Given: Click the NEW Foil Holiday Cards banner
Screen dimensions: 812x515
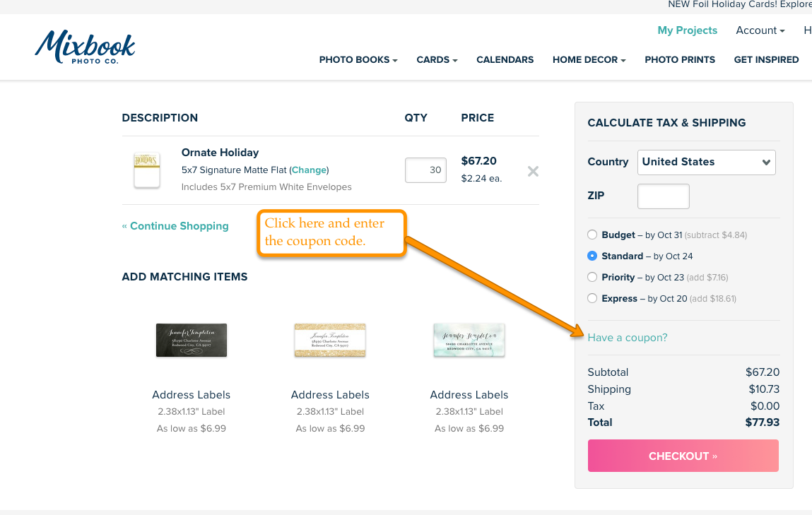Looking at the screenshot, I should 739,5.
